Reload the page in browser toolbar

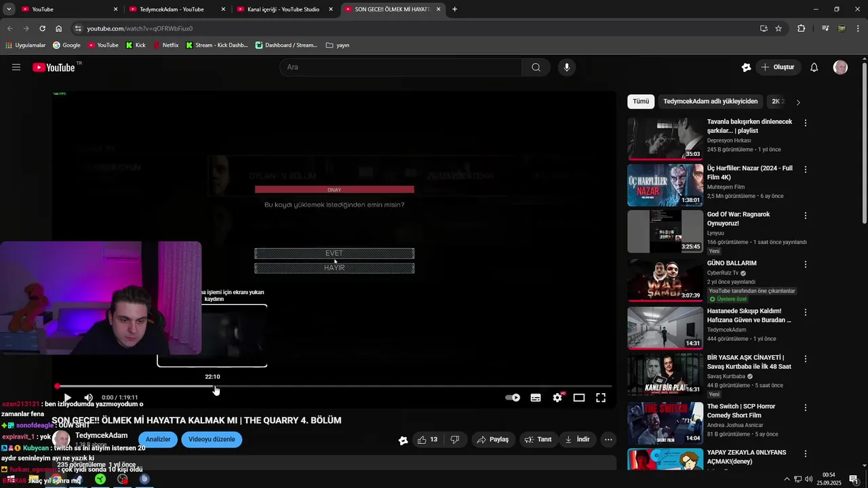[42, 28]
